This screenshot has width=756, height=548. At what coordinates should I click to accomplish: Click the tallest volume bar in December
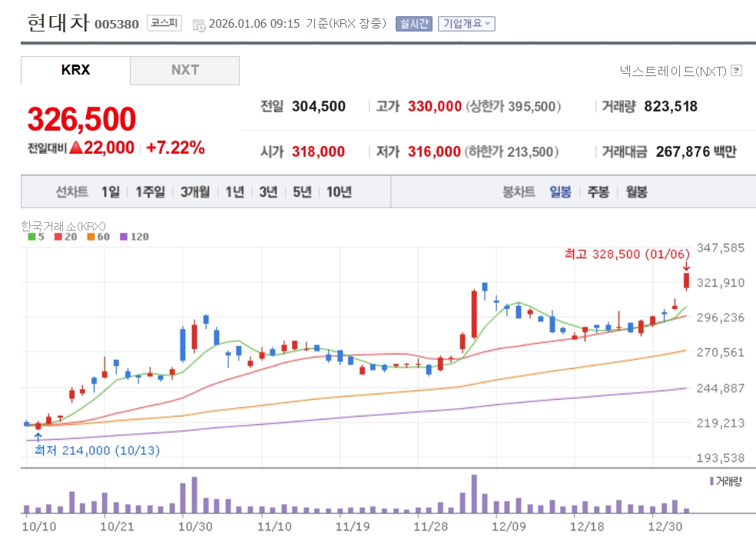pos(474,493)
